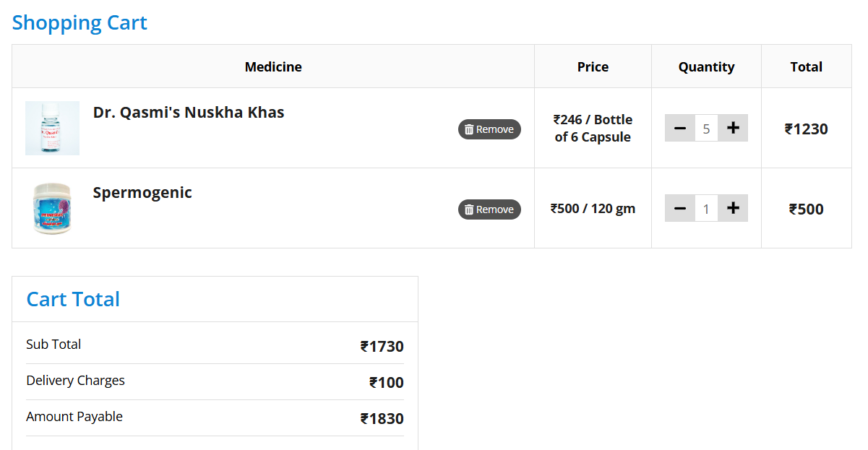The image size is (868, 450).
Task: Increase quantity of Dr. Qasmi's Nuskha Khas
Action: pyautogui.click(x=733, y=129)
